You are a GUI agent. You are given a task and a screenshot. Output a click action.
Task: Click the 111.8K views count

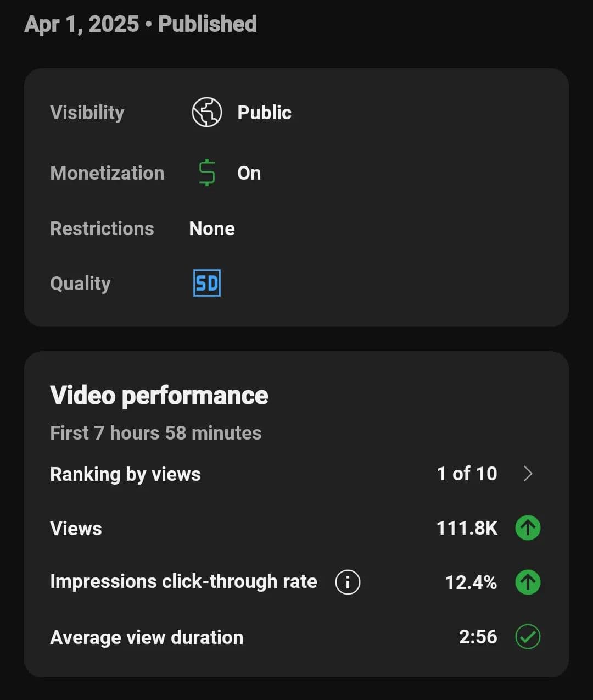tap(468, 528)
